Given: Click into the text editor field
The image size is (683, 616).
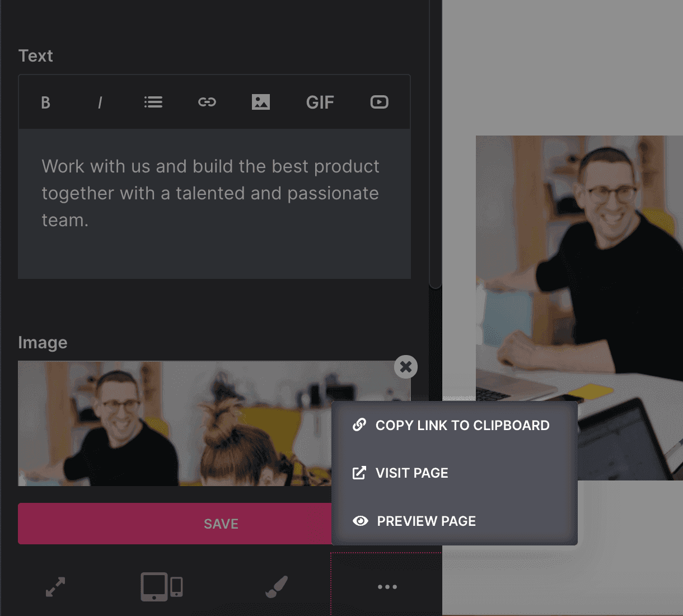Looking at the screenshot, I should click(214, 204).
